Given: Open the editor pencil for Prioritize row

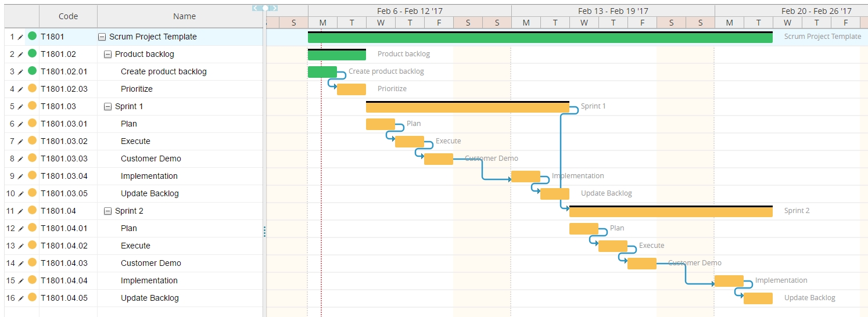Looking at the screenshot, I should tap(21, 89).
